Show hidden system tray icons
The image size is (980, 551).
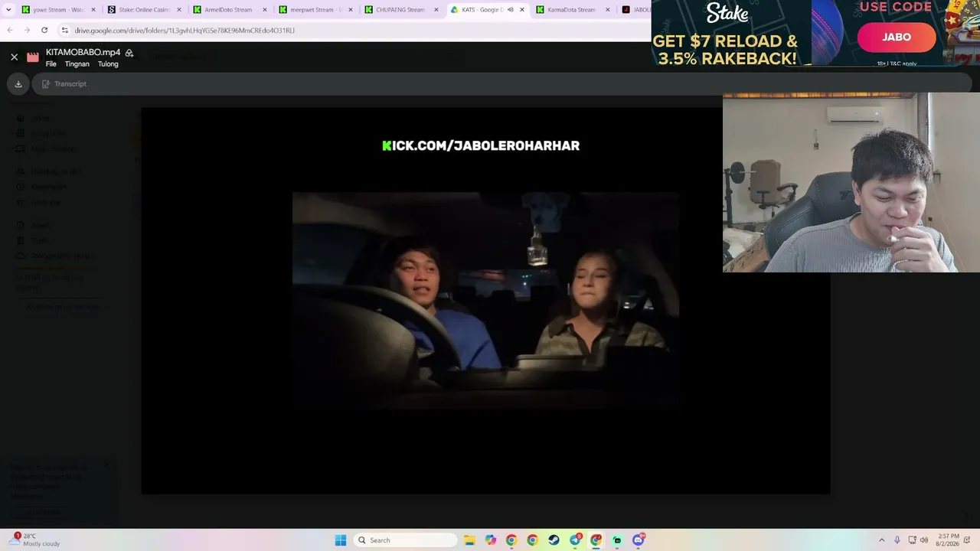click(881, 540)
